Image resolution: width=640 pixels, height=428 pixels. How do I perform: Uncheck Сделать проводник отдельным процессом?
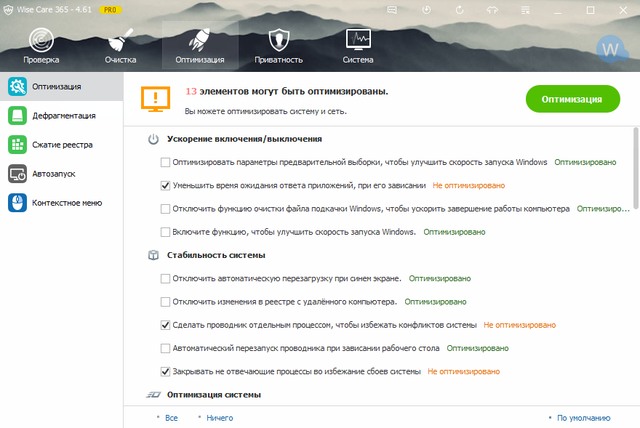click(x=165, y=325)
